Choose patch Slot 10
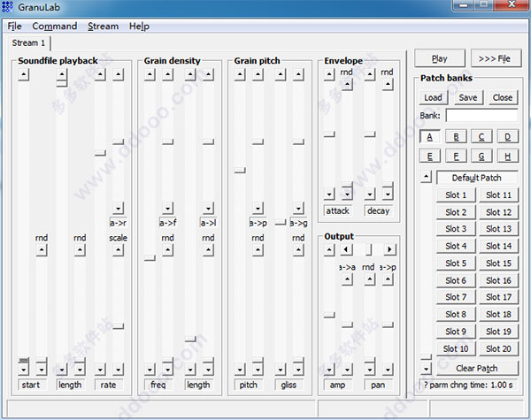This screenshot has height=420, width=531. [x=456, y=348]
